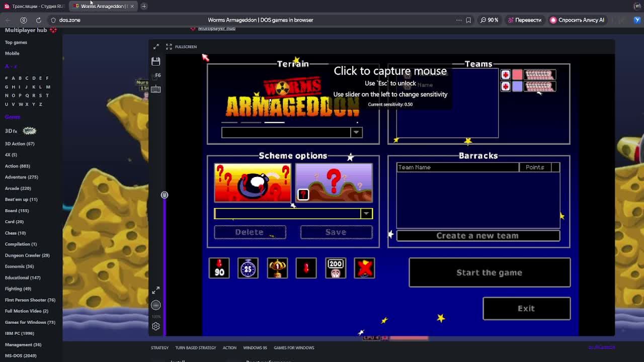Click the terrain name combo box field
Screen dimensions: 644x362
pyautogui.click(x=286, y=132)
